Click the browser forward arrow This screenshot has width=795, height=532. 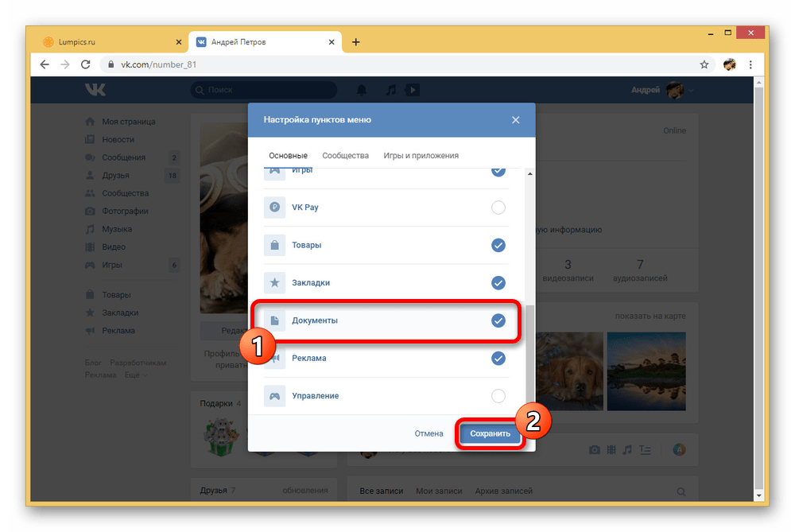click(x=65, y=64)
